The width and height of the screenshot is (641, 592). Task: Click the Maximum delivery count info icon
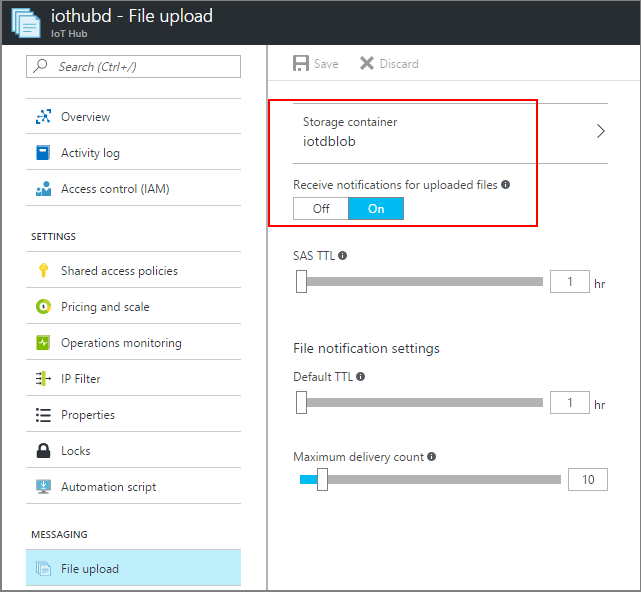pos(431,456)
